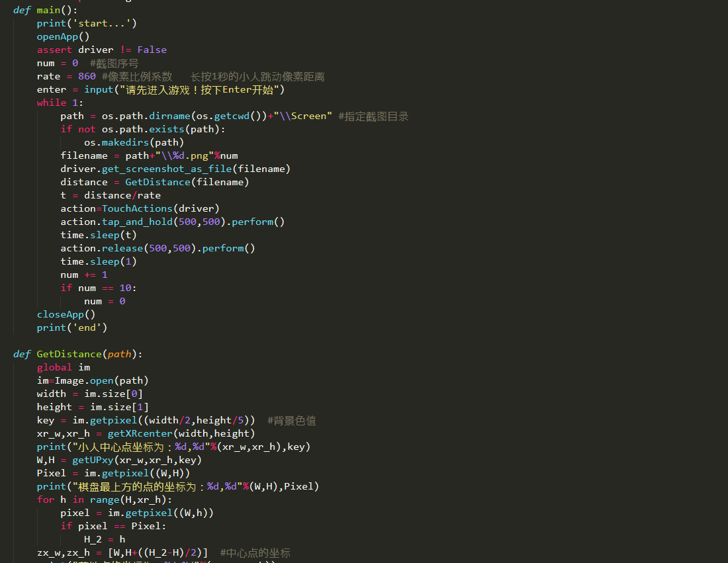Image resolution: width=728 pixels, height=563 pixels.
Task: Click the main function name in its definition
Action: 49,10
